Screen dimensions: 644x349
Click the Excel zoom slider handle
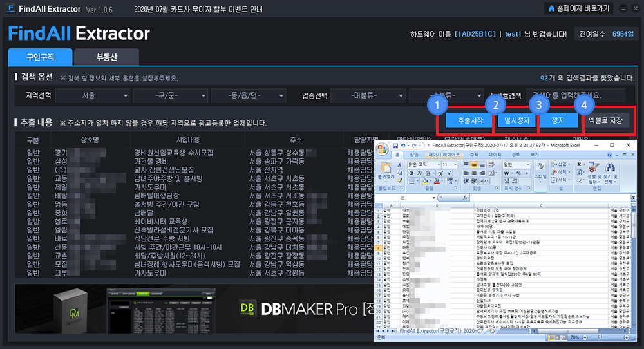pyautogui.click(x=600, y=337)
